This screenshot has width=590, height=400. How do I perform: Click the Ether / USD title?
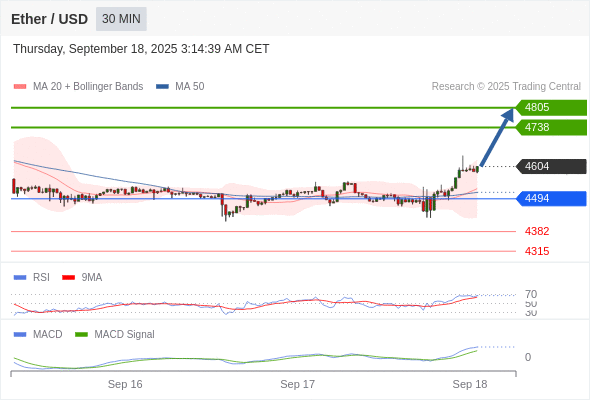pos(49,19)
